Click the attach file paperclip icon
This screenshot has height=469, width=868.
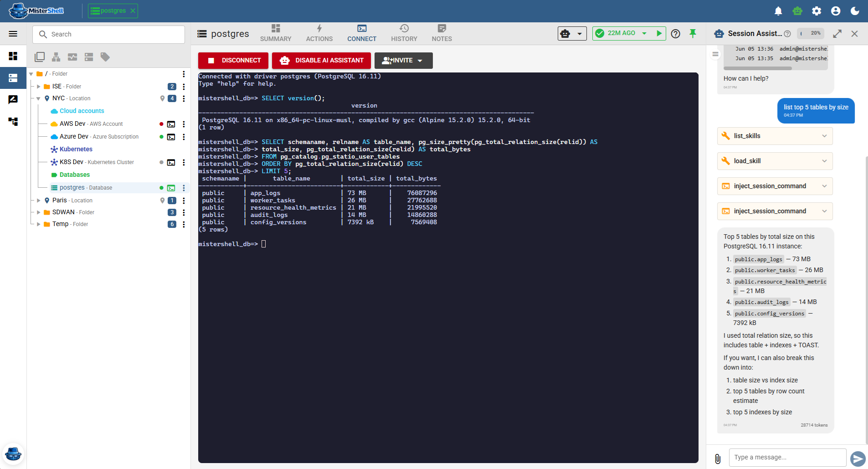coord(718,459)
